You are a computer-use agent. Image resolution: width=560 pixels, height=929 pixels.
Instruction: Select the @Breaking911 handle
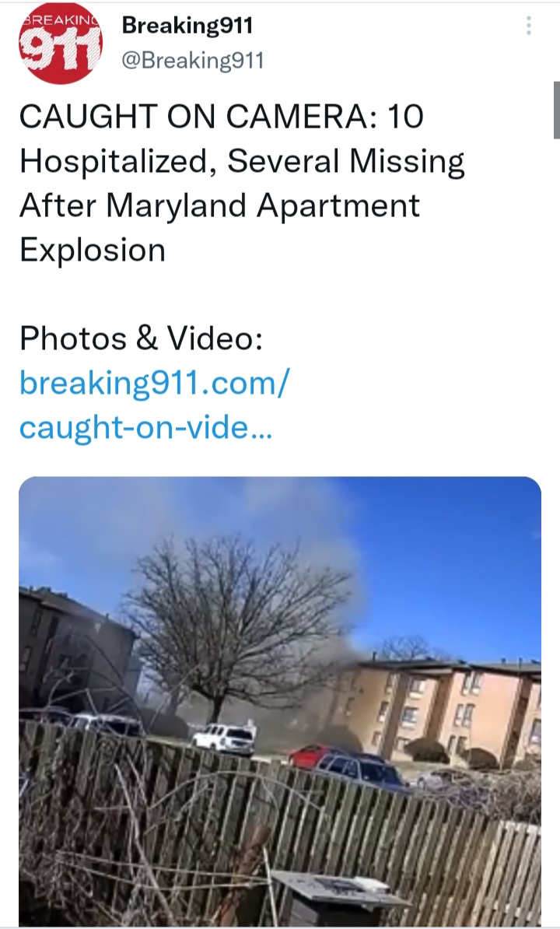(x=192, y=61)
